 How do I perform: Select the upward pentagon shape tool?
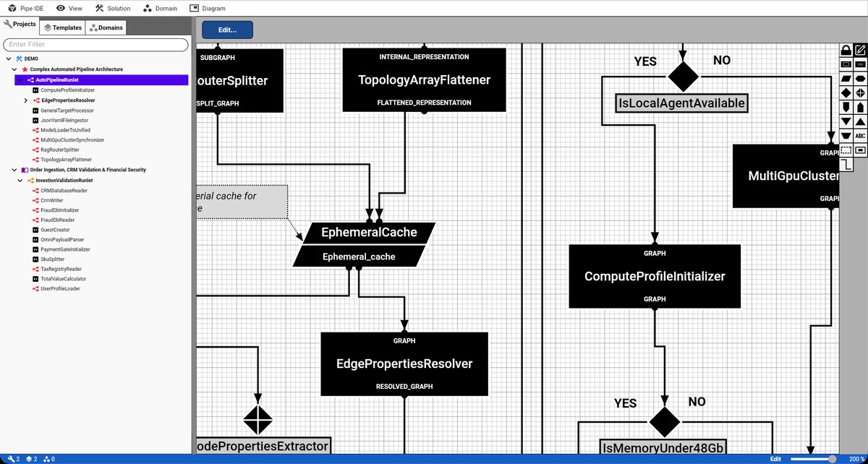[x=860, y=107]
